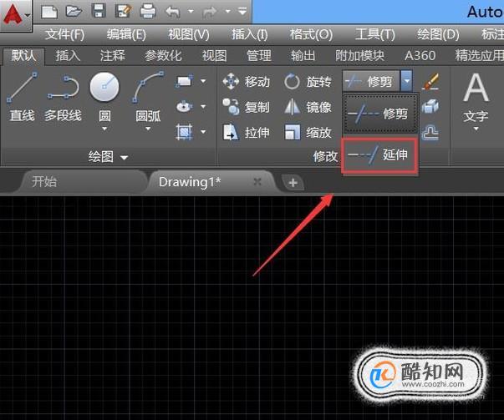The image size is (504, 420).
Task: Choose 延伸 extend from the dropdown list
Action: click(380, 156)
